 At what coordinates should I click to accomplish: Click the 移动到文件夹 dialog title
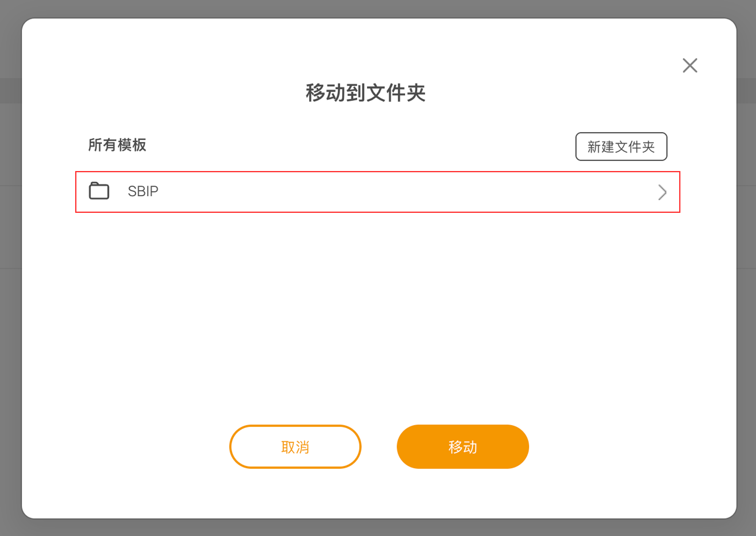pos(365,93)
